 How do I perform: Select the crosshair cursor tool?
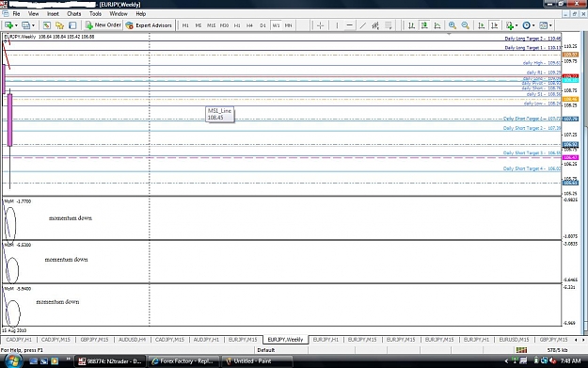pyautogui.click(x=320, y=25)
